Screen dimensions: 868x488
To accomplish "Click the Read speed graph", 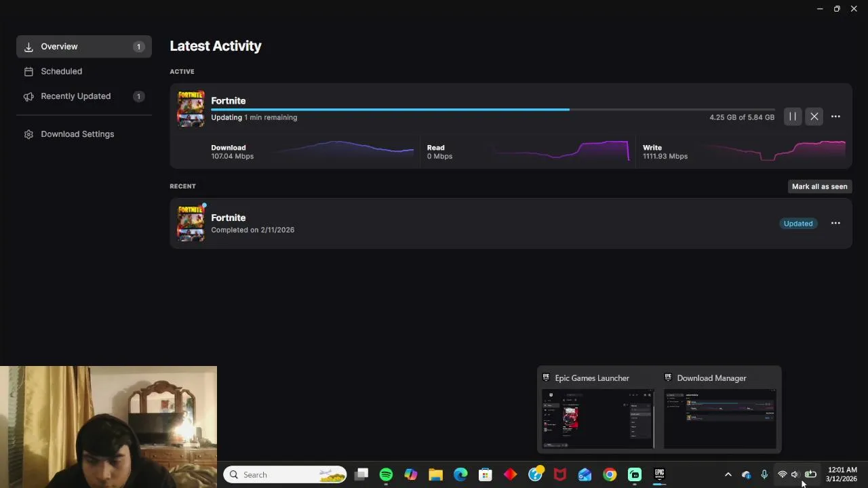I will coord(561,150).
